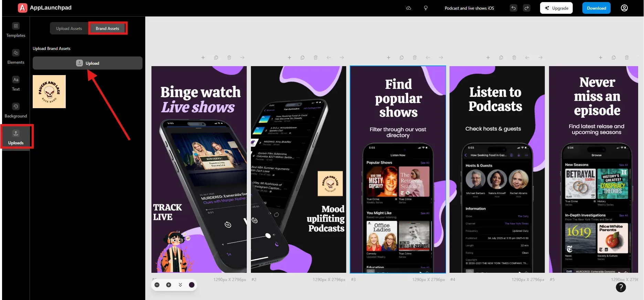Pick the dark purple canvas color swatch
This screenshot has height=300, width=644.
click(x=192, y=285)
